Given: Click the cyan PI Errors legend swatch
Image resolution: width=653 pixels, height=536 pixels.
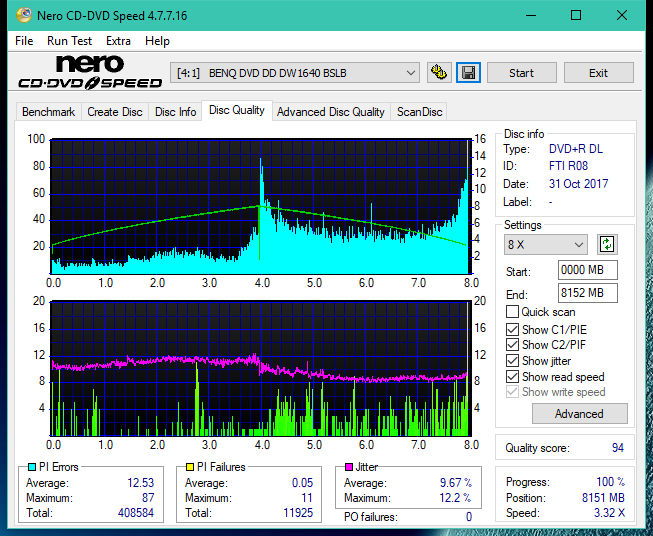Looking at the screenshot, I should (32, 467).
